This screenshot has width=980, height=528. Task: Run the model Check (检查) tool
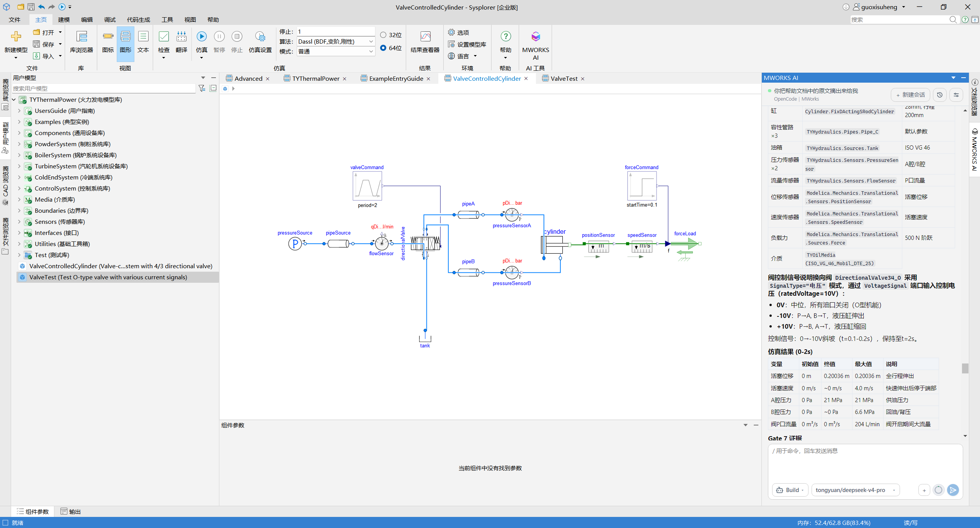pyautogui.click(x=164, y=37)
